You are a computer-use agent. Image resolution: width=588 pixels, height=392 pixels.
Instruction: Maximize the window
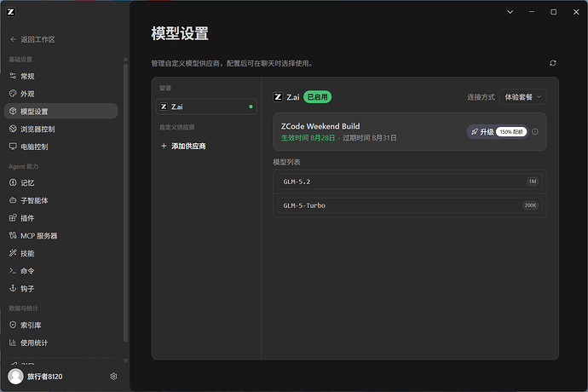click(554, 12)
